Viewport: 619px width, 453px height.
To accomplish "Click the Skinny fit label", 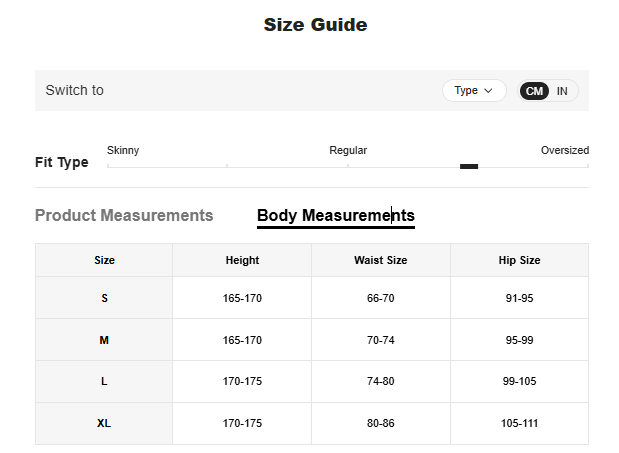I will pyautogui.click(x=123, y=151).
